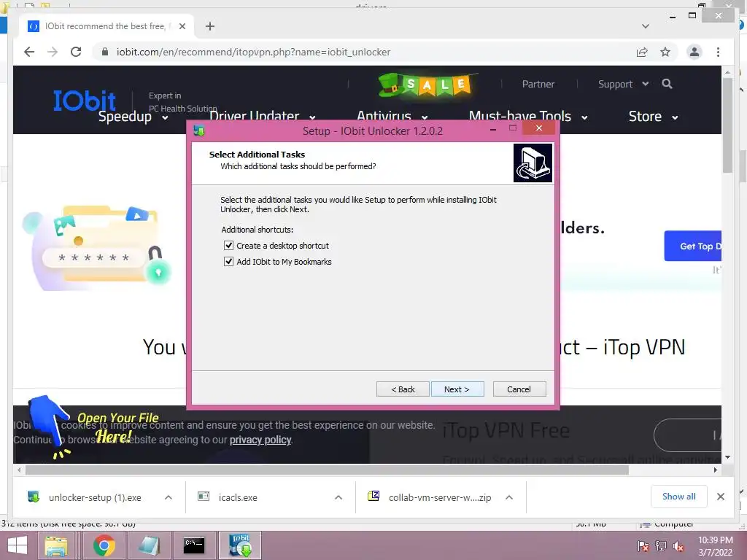Image resolution: width=747 pixels, height=560 pixels.
Task: Click the password folder illustration
Action: tap(97, 246)
